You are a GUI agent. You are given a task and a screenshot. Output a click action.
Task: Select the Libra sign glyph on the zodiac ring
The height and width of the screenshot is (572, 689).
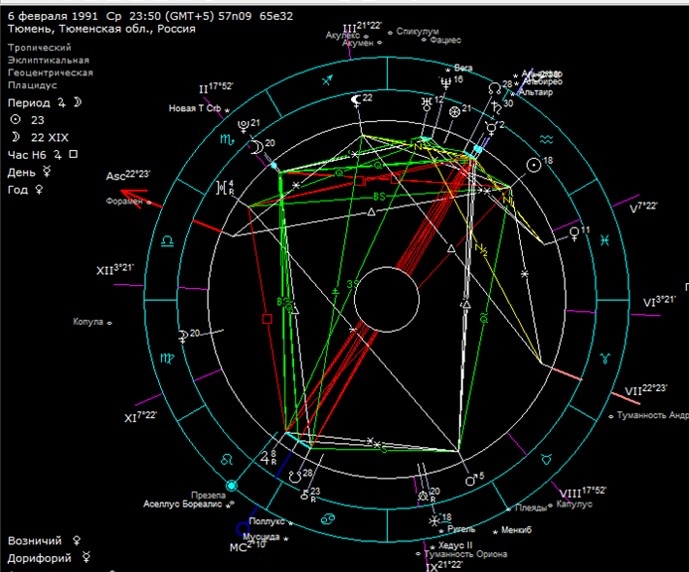click(x=168, y=241)
